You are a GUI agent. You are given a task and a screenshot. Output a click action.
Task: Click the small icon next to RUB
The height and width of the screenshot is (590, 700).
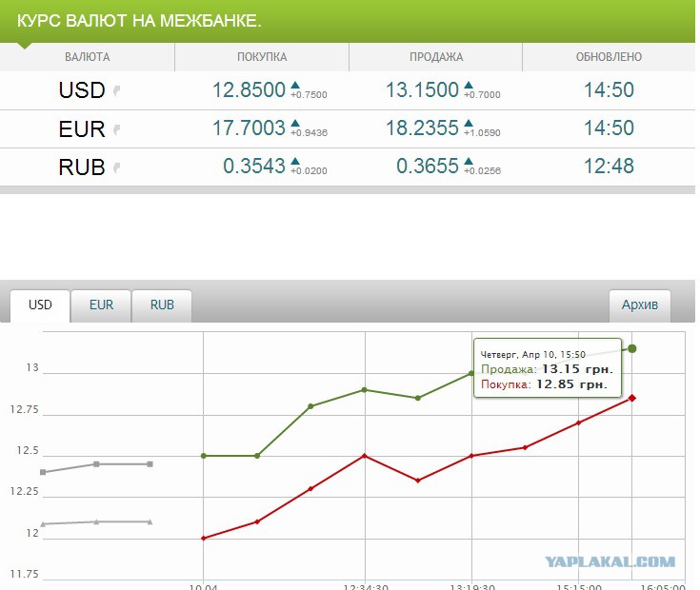tap(116, 167)
